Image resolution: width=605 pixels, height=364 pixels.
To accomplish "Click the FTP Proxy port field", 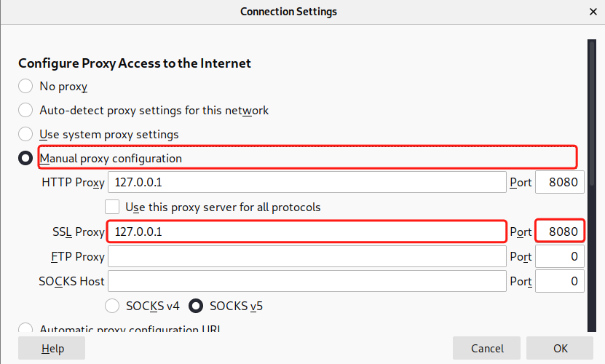I will [560, 256].
